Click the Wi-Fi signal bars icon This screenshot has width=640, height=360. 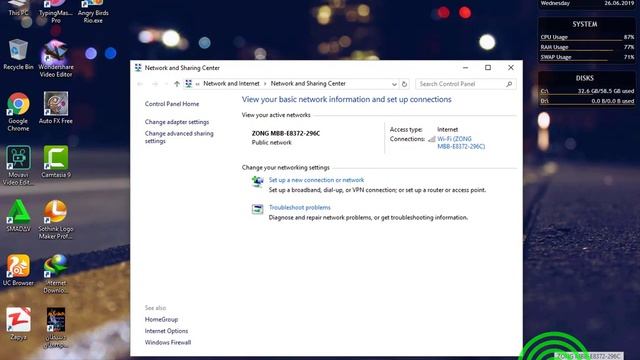pyautogui.click(x=431, y=140)
